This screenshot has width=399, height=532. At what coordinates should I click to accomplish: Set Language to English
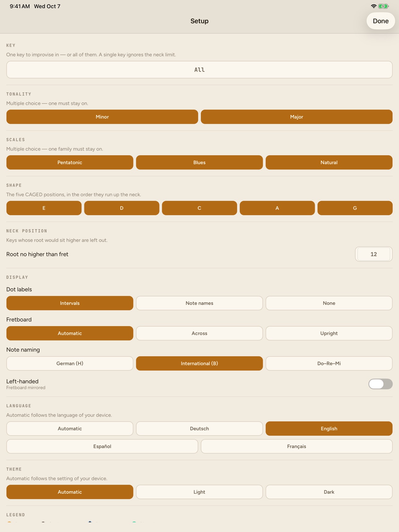point(329,429)
